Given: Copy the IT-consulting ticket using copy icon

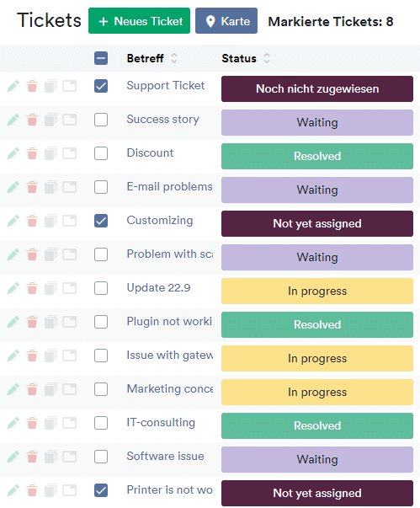Looking at the screenshot, I should pos(51,423).
